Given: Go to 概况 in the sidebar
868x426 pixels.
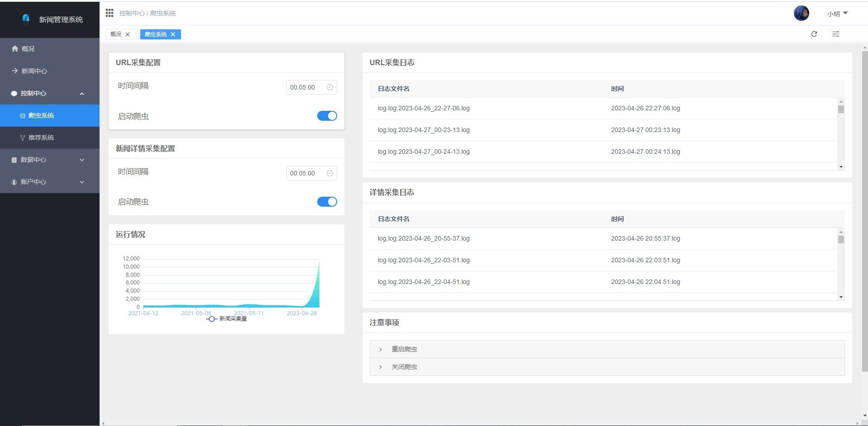Looking at the screenshot, I should click(28, 48).
